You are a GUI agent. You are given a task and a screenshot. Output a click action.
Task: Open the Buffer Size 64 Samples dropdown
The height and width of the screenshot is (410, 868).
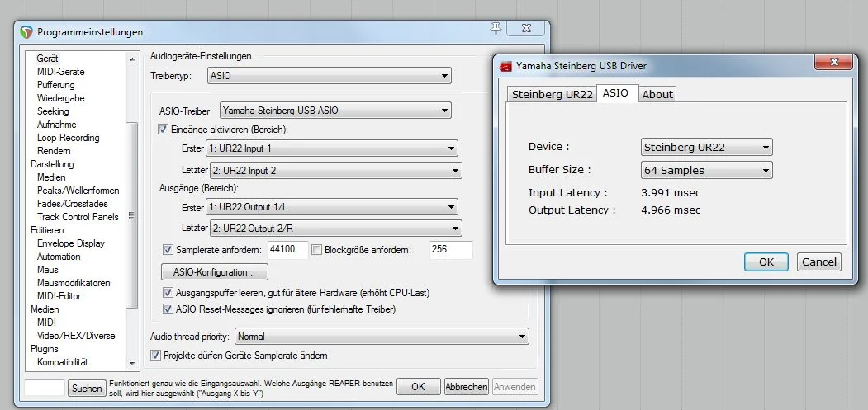coord(706,170)
